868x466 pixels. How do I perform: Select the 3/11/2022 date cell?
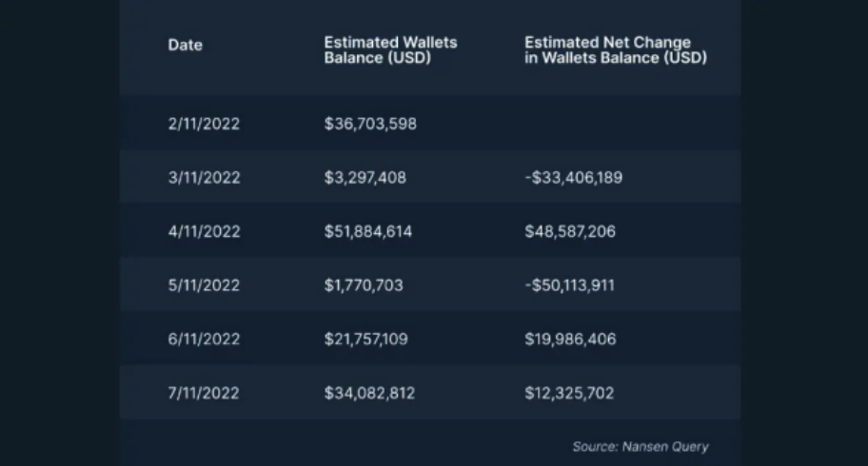coord(204,178)
